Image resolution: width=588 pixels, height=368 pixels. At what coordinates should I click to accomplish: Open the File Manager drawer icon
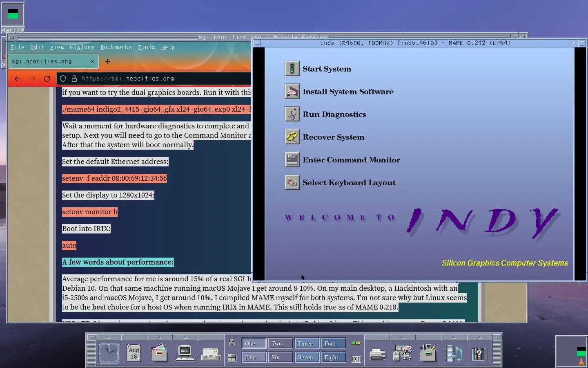(x=159, y=353)
